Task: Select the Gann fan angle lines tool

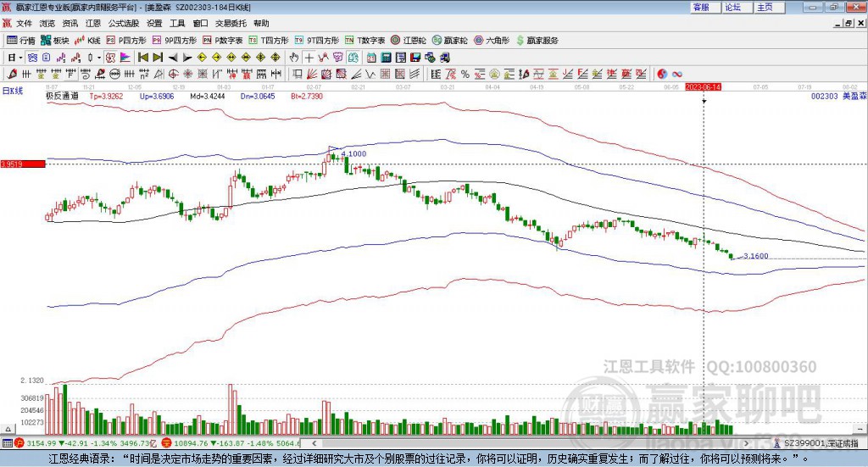Action: (x=311, y=74)
